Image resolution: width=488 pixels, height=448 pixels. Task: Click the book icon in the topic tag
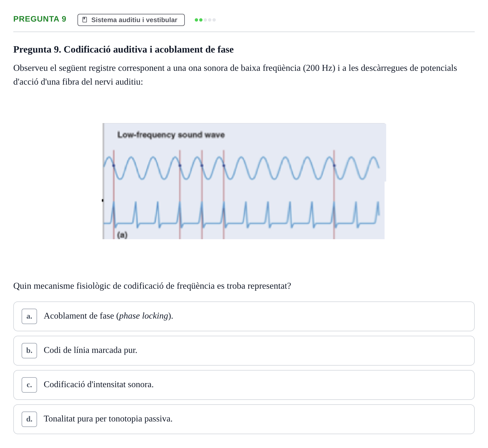click(85, 20)
